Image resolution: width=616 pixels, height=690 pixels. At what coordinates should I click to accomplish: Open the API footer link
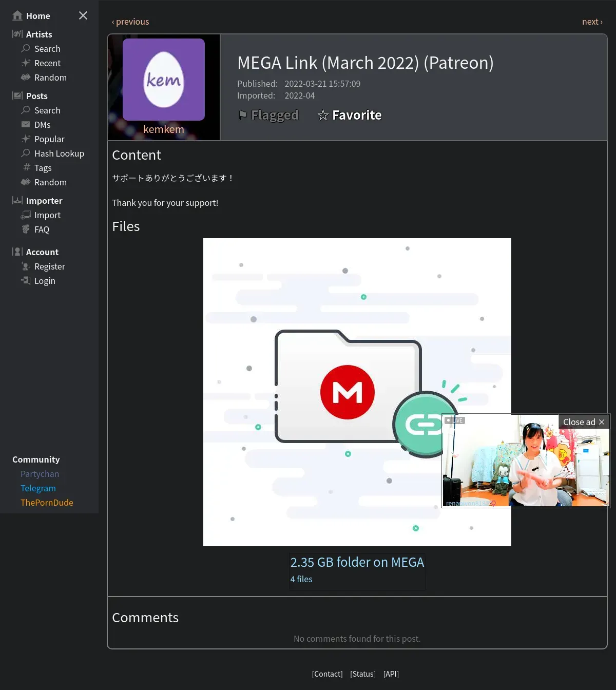point(391,674)
